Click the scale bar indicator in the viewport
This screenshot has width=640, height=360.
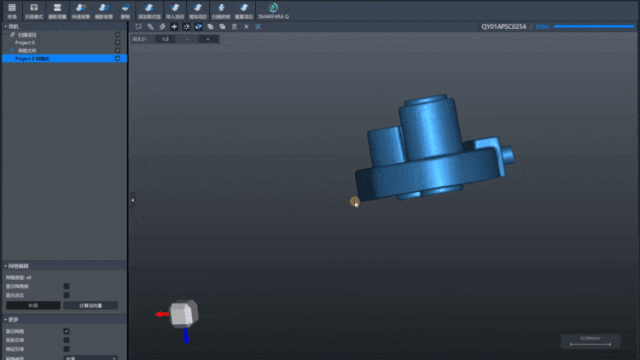(x=590, y=342)
